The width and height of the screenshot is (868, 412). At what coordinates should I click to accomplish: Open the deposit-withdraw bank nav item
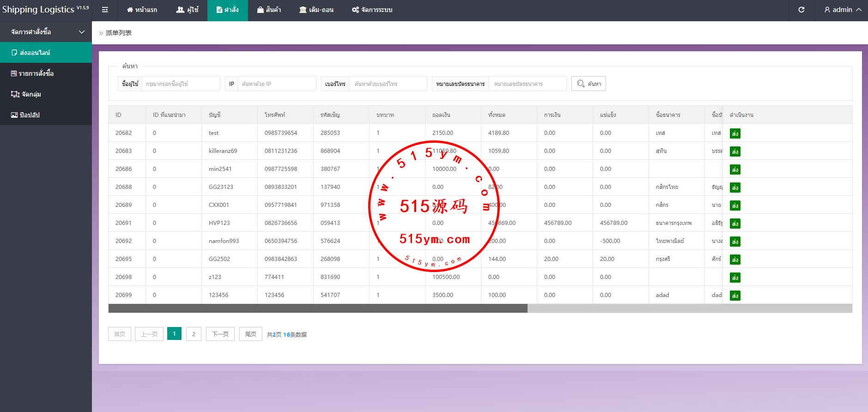coord(316,10)
